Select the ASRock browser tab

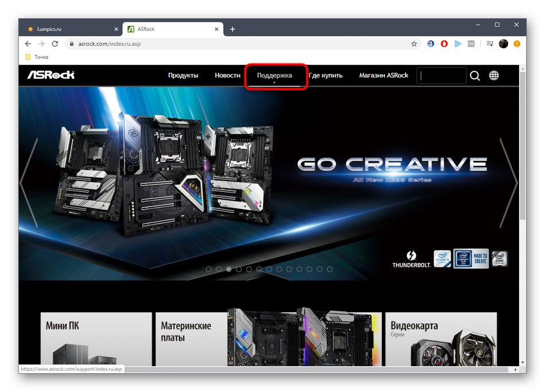click(173, 29)
